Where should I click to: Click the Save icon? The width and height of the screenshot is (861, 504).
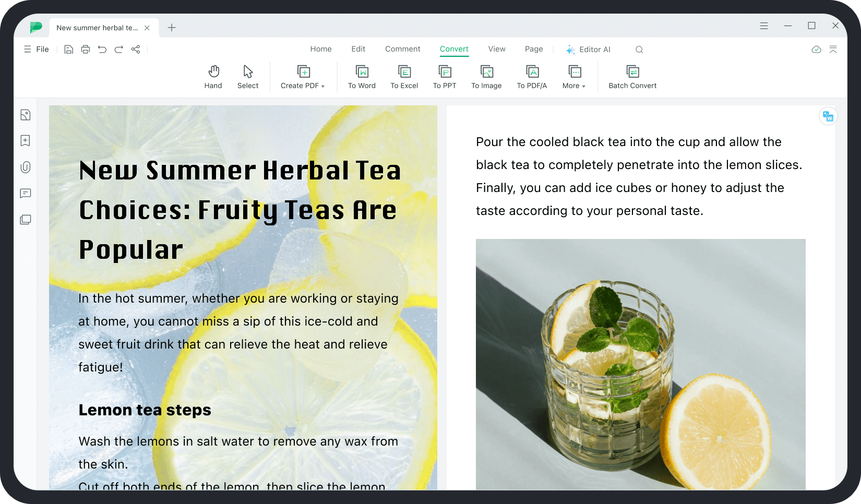68,49
